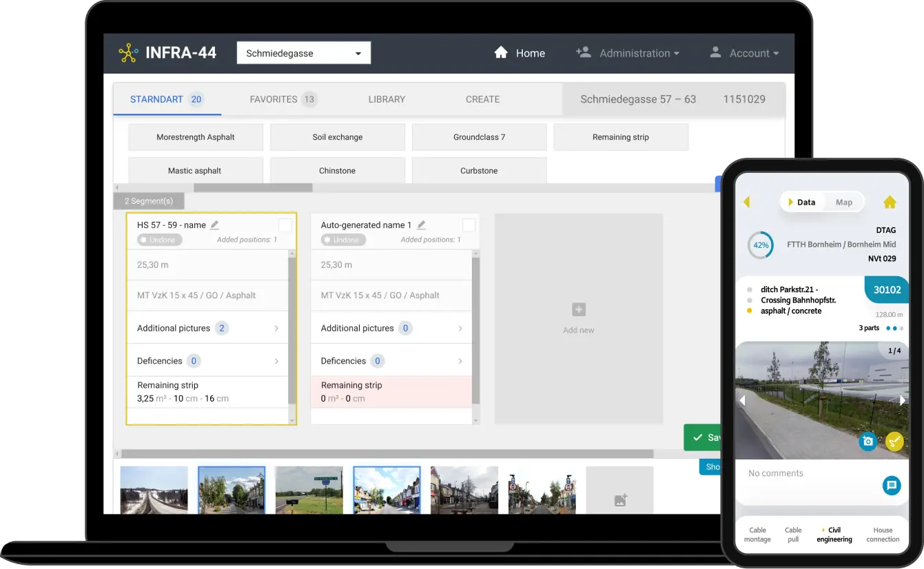Switch to the FAVORITES tab

tap(274, 99)
